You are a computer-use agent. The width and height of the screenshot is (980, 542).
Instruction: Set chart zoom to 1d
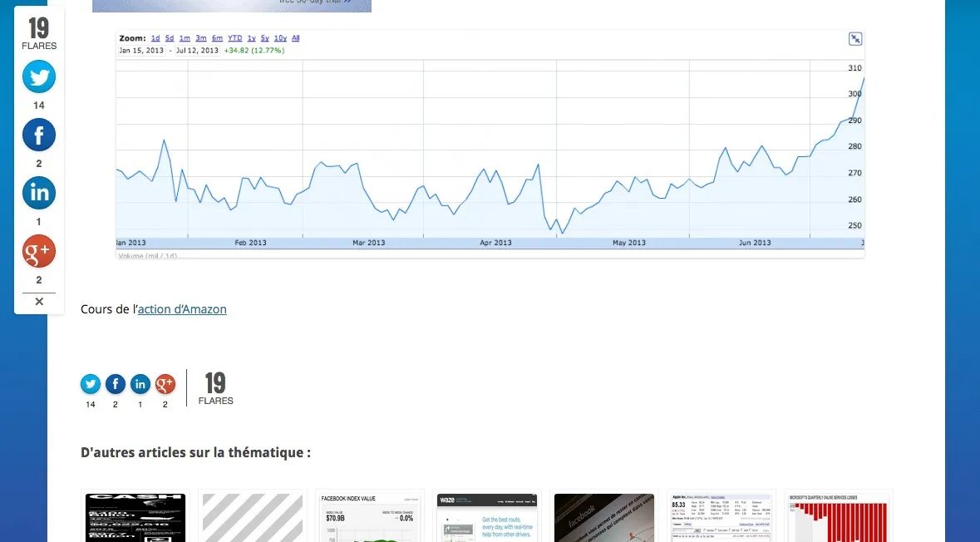click(155, 38)
